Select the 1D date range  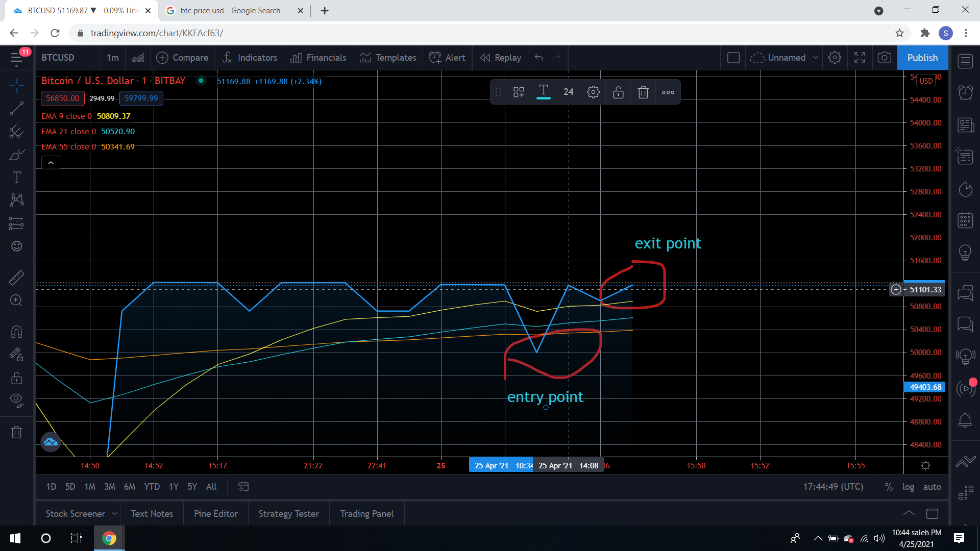pyautogui.click(x=51, y=487)
